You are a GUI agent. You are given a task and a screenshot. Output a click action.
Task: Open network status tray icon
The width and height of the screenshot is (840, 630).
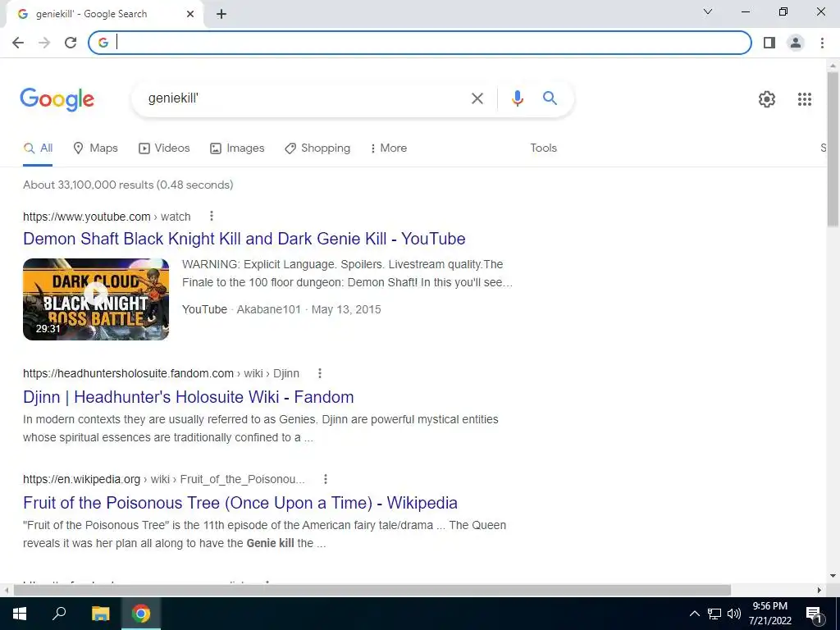coord(714,614)
